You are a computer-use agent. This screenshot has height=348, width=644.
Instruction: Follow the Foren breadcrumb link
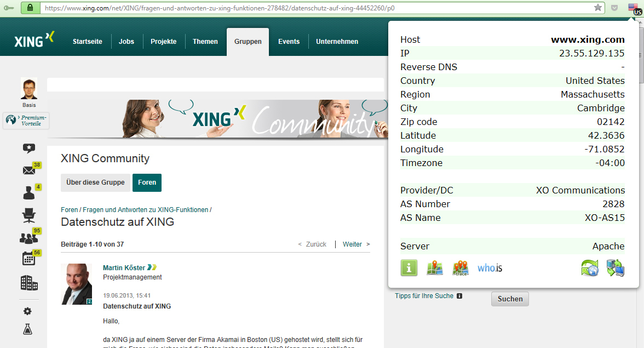click(x=69, y=209)
